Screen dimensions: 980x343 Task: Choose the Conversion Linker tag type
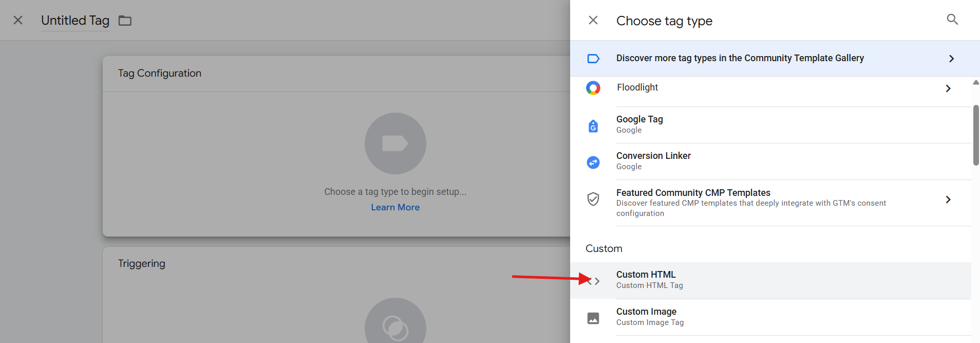coord(770,161)
